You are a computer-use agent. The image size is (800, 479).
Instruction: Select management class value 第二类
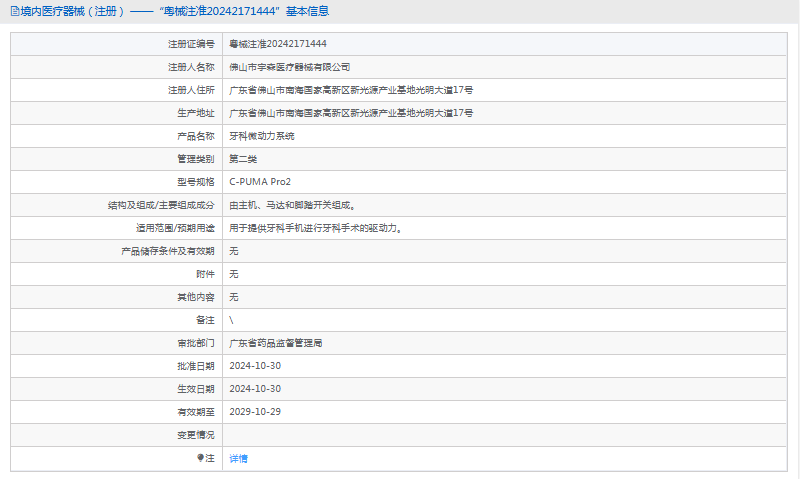pyautogui.click(x=243, y=159)
